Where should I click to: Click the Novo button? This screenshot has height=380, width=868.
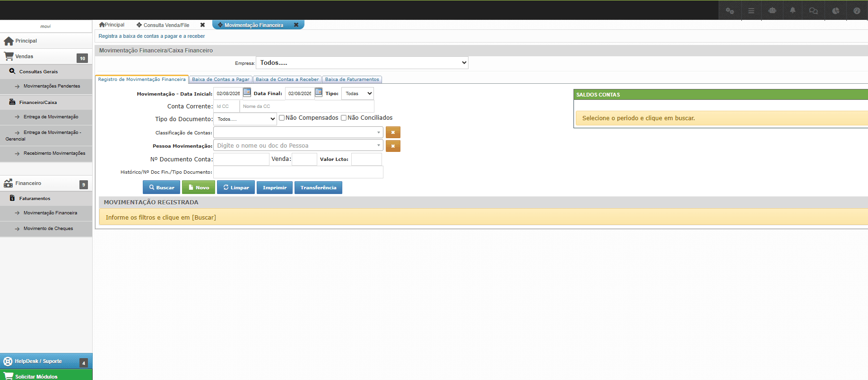click(x=199, y=187)
